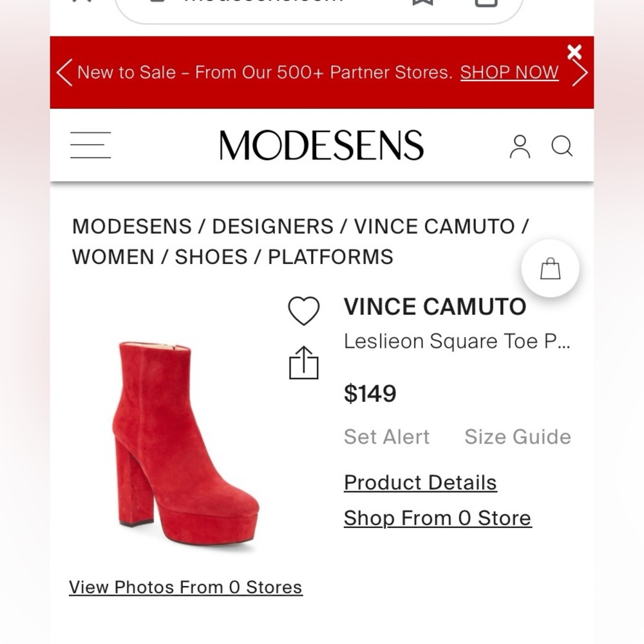Go back in the banner with left chevron
644x644 pixels.
pos(64,72)
